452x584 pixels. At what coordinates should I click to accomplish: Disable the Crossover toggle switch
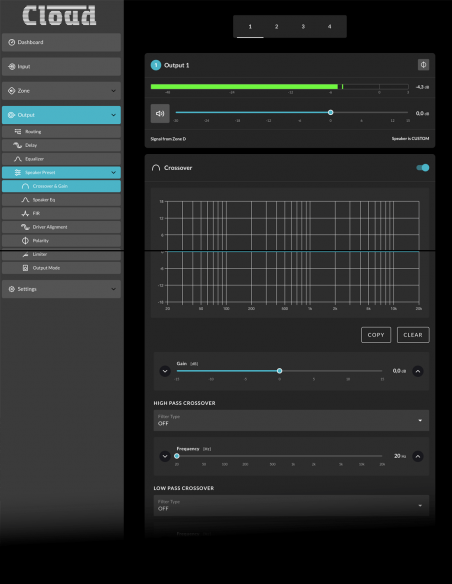(x=423, y=168)
